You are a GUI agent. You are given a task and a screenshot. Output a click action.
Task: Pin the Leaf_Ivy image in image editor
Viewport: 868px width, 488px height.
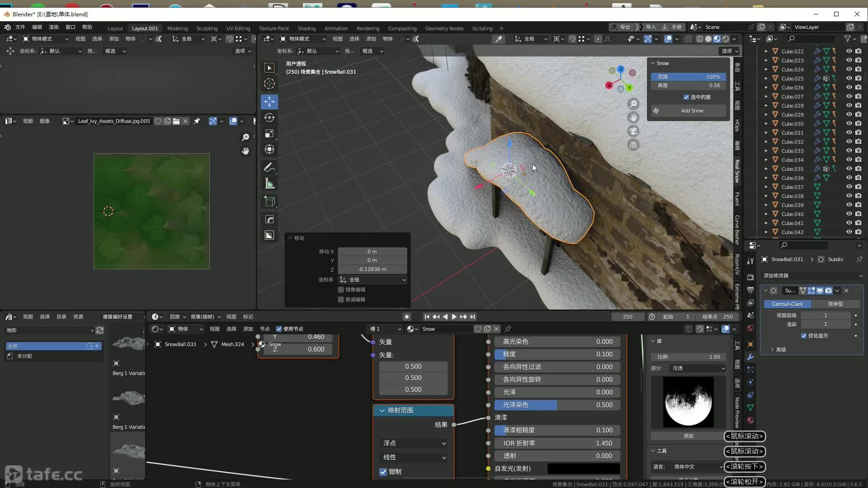tap(197, 121)
